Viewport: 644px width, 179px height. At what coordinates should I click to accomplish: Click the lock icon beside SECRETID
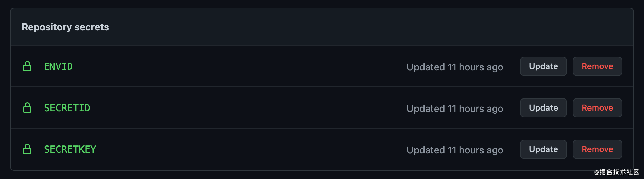[27, 108]
